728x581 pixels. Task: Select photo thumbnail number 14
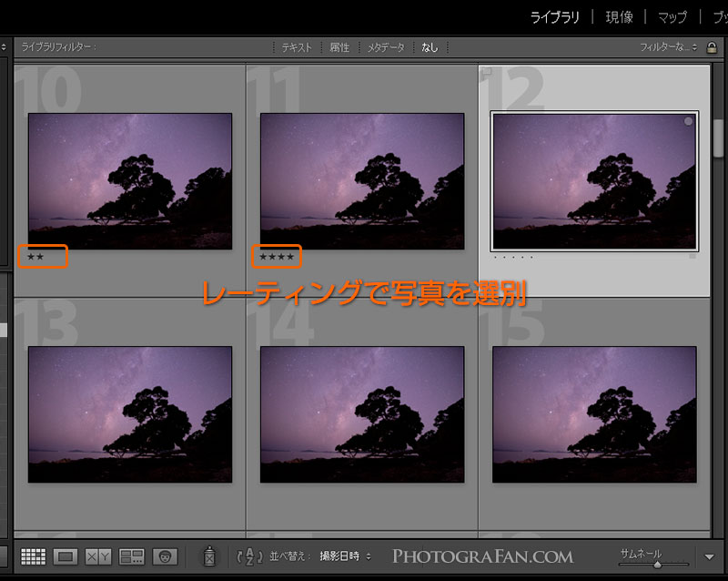point(362,414)
